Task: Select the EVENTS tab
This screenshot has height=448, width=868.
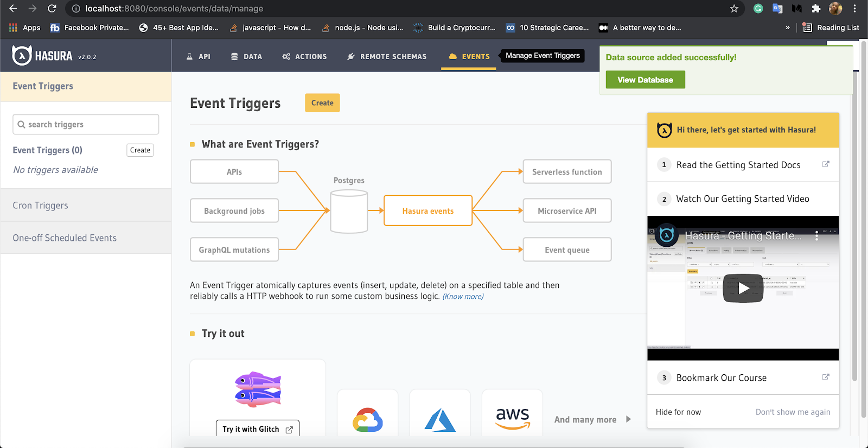Action: point(469,56)
